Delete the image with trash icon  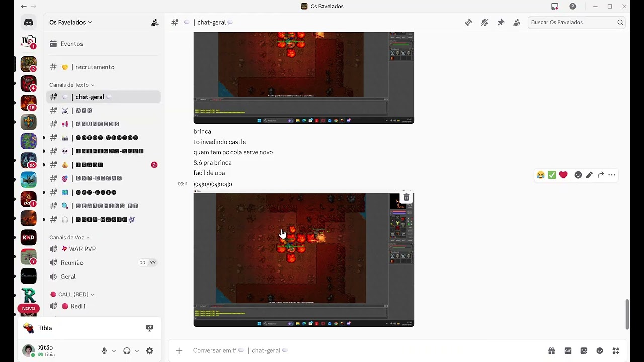click(406, 198)
